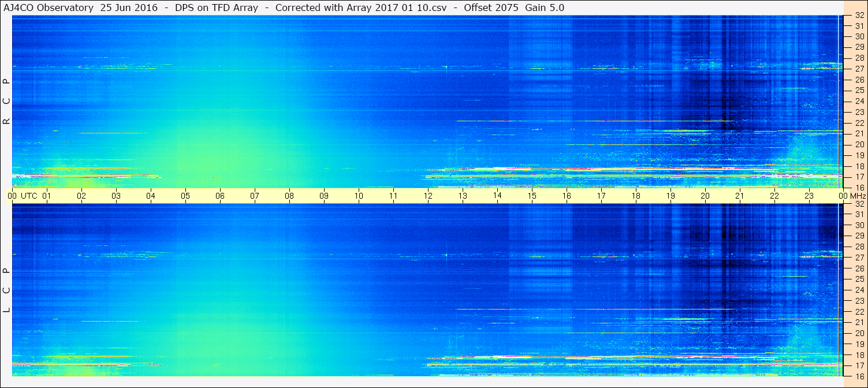
Task: Click the 20 MHz label on LCP scale
Action: coord(859,333)
